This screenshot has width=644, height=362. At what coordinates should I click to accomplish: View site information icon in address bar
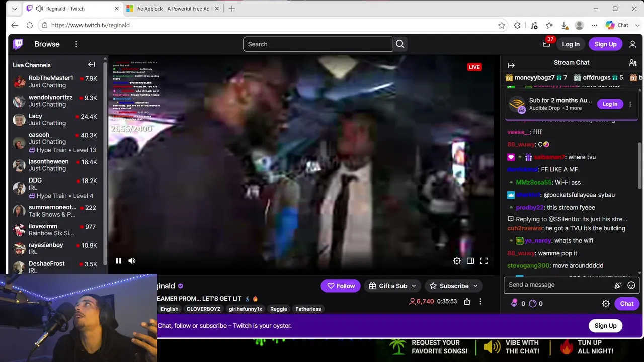pos(45,25)
